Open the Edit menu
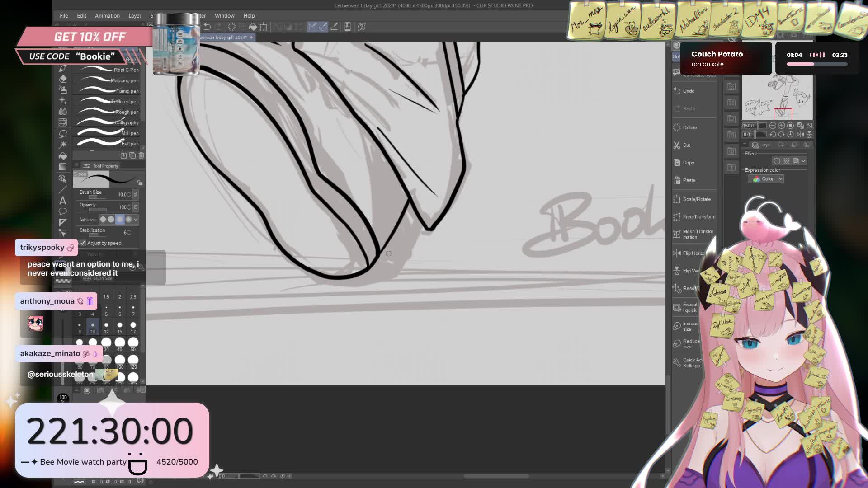868x488 pixels. (81, 15)
